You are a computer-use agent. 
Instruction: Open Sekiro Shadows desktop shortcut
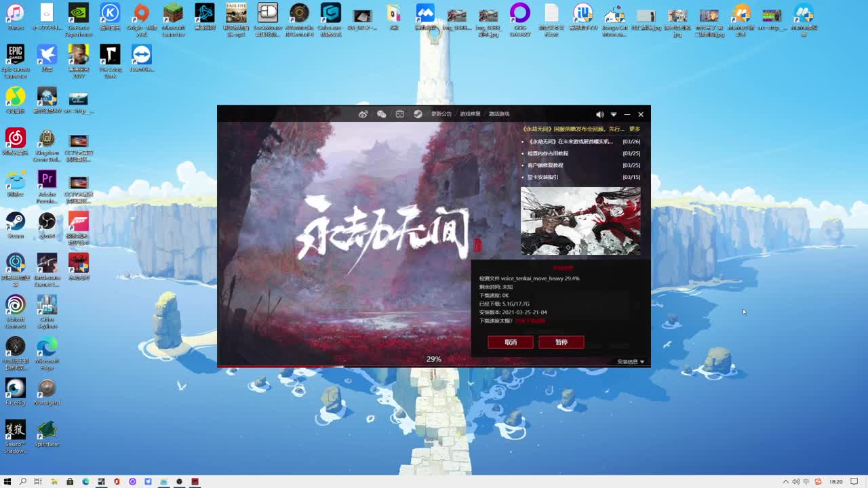click(x=15, y=437)
